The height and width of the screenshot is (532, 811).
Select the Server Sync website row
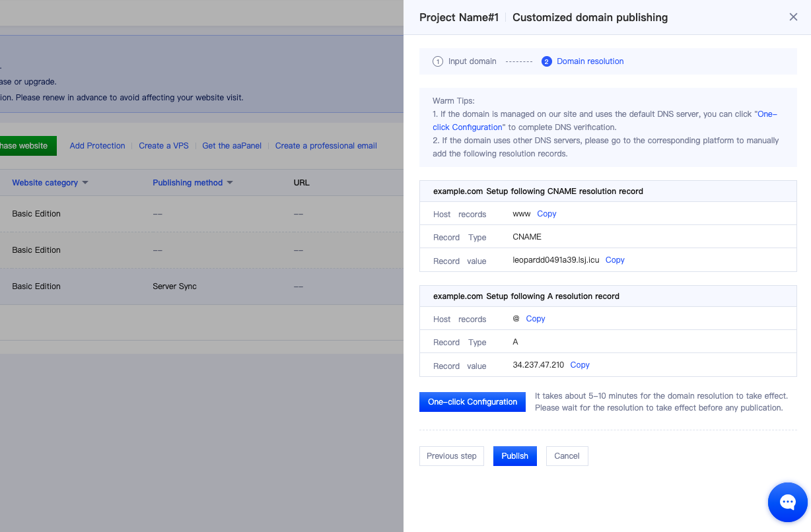(174, 286)
